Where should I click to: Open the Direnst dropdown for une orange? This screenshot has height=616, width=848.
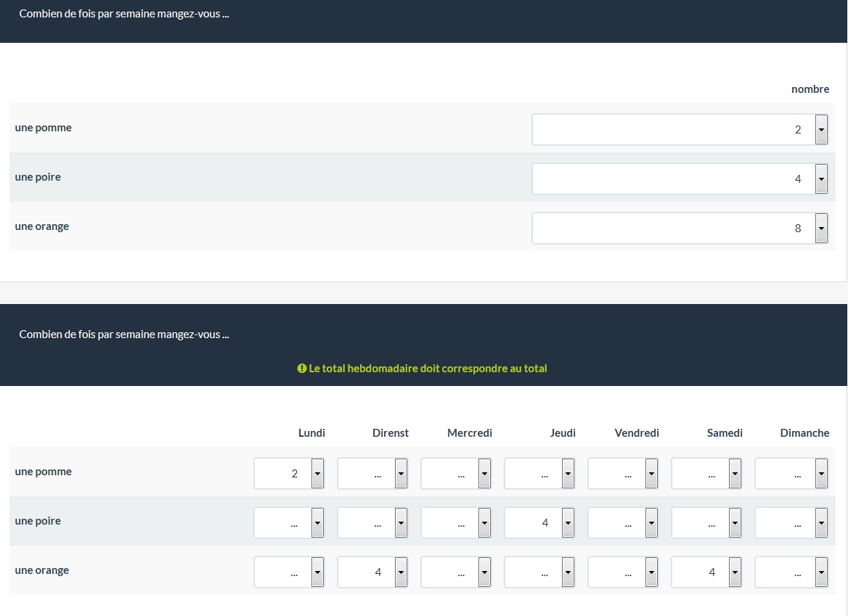point(372,572)
